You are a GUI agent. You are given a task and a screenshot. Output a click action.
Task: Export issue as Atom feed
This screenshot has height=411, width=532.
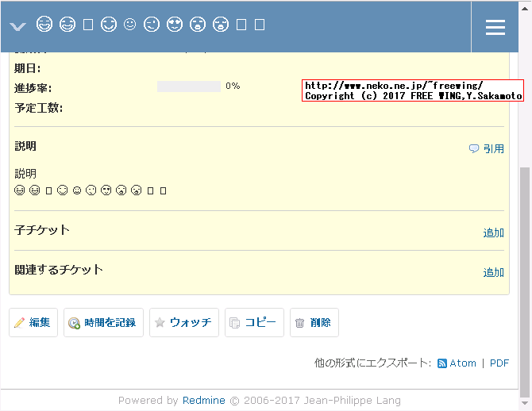pyautogui.click(x=463, y=363)
